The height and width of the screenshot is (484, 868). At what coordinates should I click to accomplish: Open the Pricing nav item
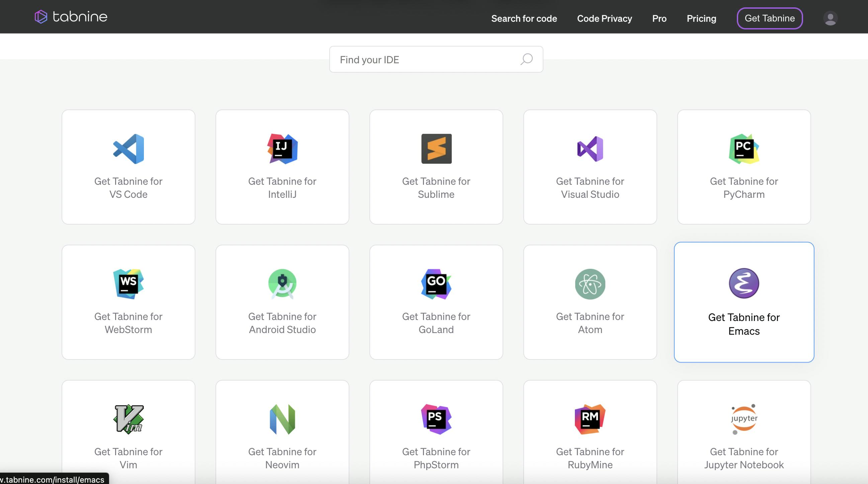pyautogui.click(x=702, y=18)
